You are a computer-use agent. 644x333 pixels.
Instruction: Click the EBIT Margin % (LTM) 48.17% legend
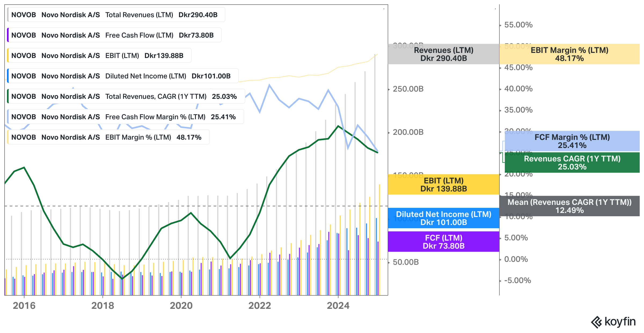[108, 137]
